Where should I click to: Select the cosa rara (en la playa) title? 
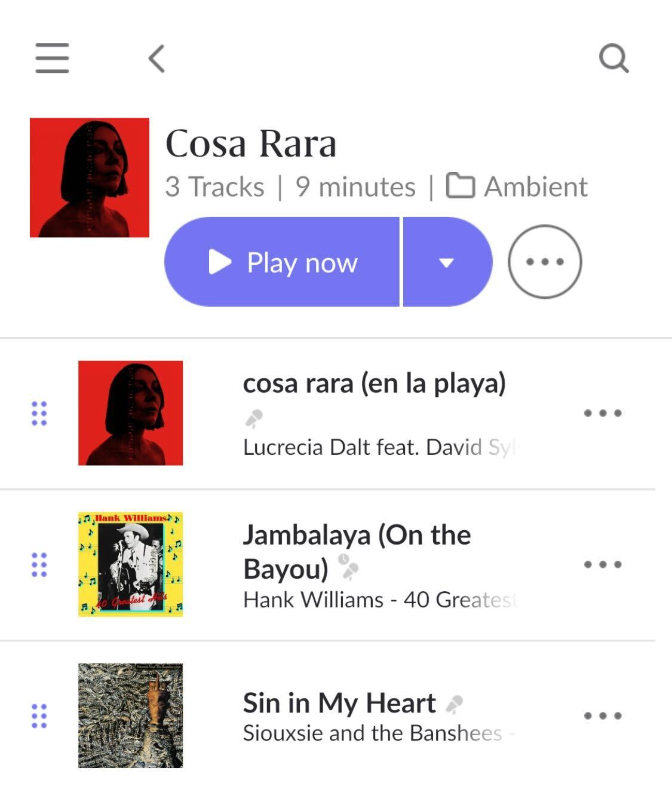click(374, 383)
